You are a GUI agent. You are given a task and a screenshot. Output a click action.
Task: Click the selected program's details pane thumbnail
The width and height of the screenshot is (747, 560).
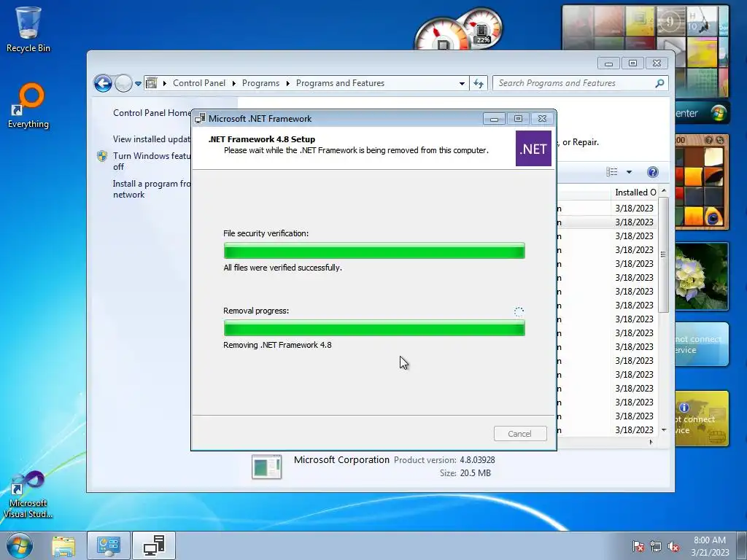[x=267, y=467]
